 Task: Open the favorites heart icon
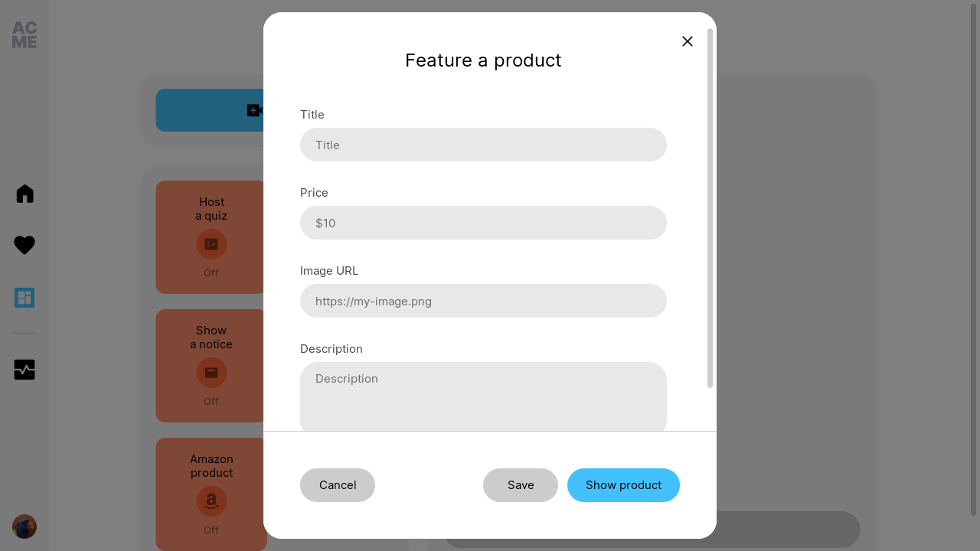24,245
